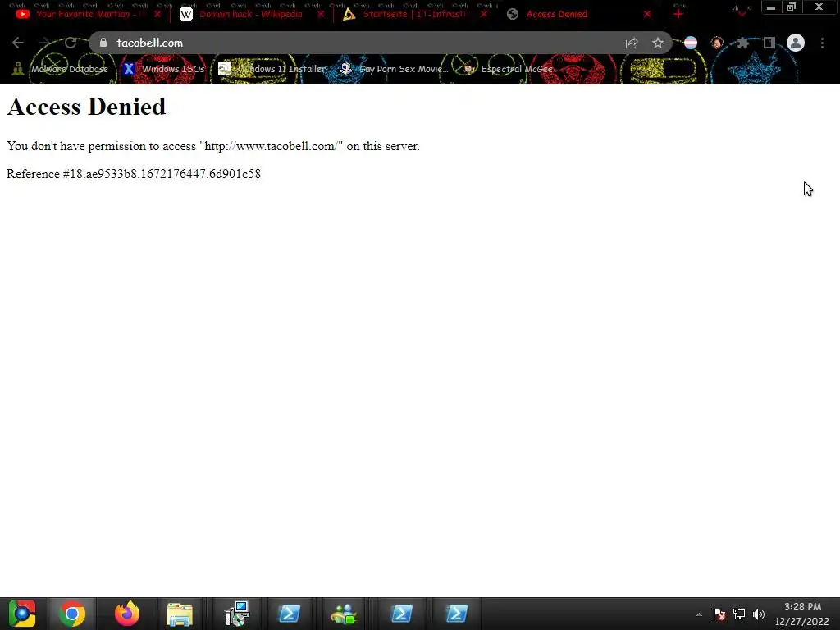Open the Start menu button
Screen dimensions: 840x630
(x=22, y=614)
